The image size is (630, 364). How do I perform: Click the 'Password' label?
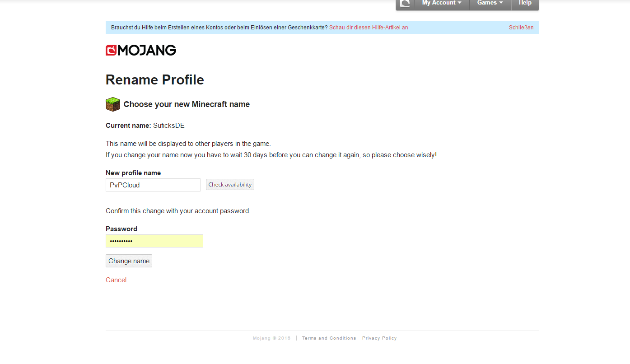[121, 229]
